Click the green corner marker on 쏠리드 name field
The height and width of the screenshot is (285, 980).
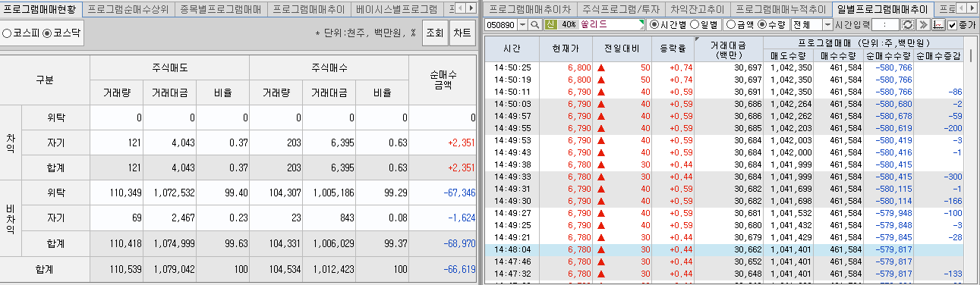pos(641,23)
